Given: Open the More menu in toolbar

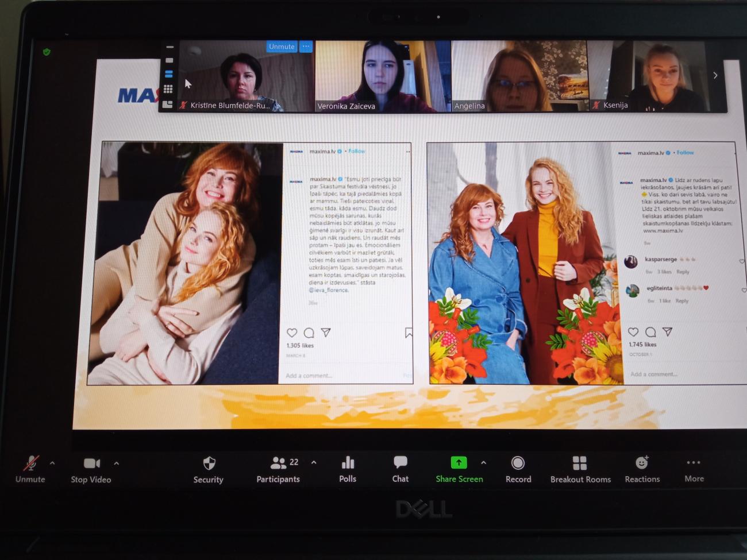Looking at the screenshot, I should [x=694, y=469].
